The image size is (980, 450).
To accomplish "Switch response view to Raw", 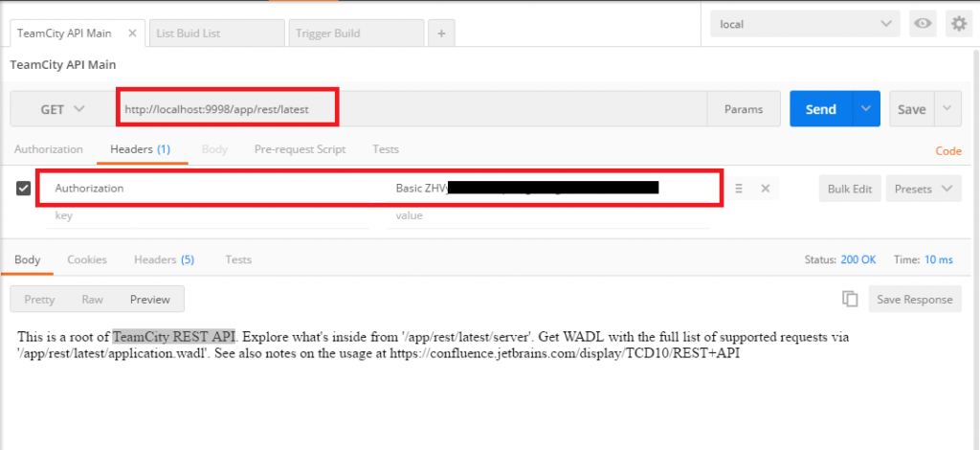I will click(x=93, y=300).
